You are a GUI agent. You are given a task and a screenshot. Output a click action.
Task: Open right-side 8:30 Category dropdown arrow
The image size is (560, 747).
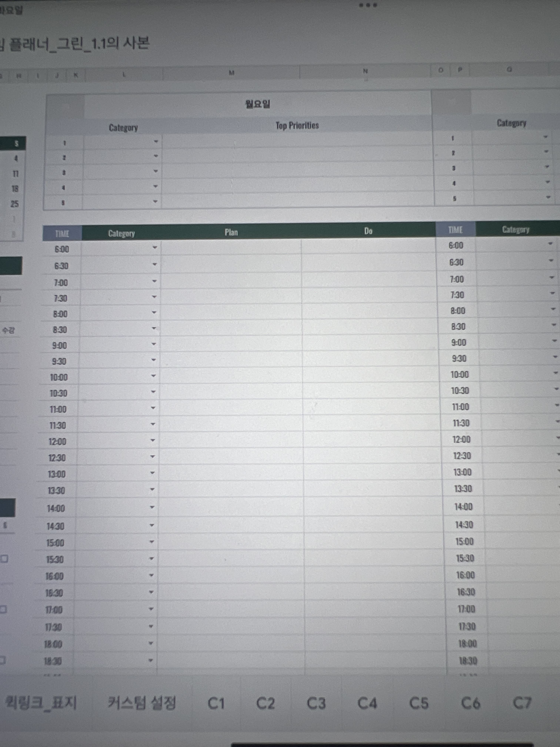coord(554,325)
